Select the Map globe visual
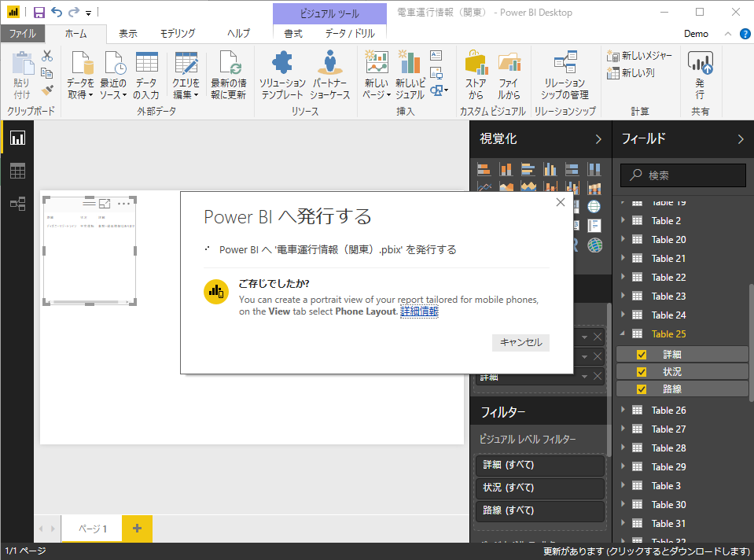 pos(594,206)
